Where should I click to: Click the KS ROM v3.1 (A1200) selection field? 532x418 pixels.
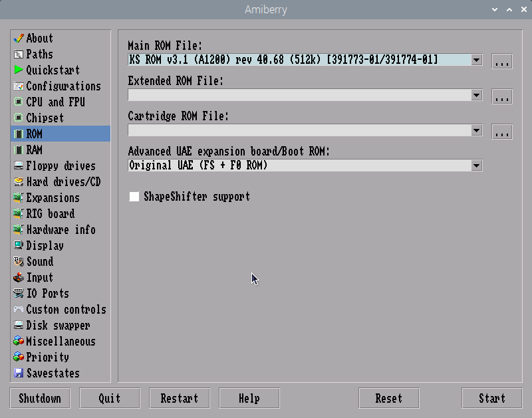point(305,60)
